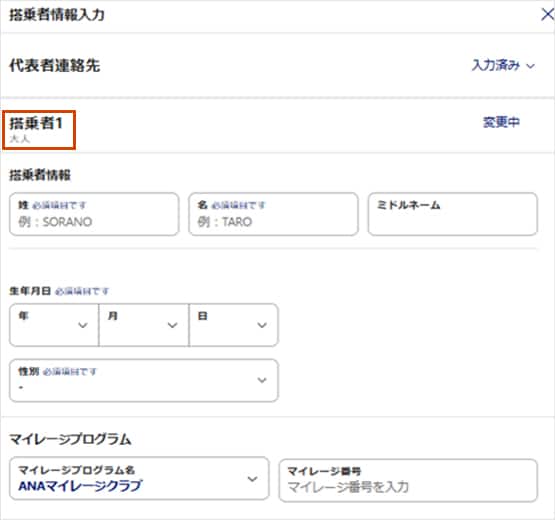This screenshot has height=522, width=555.
Task: Select the 搭乗者1 大人 heading
Action: pyautogui.click(x=39, y=130)
